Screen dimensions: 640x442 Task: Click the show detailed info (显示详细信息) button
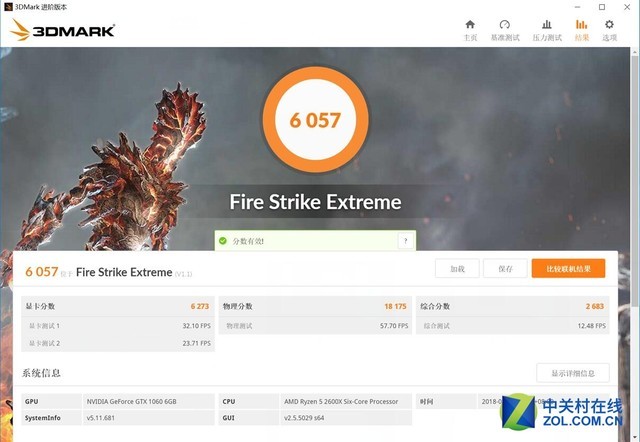[x=573, y=373]
